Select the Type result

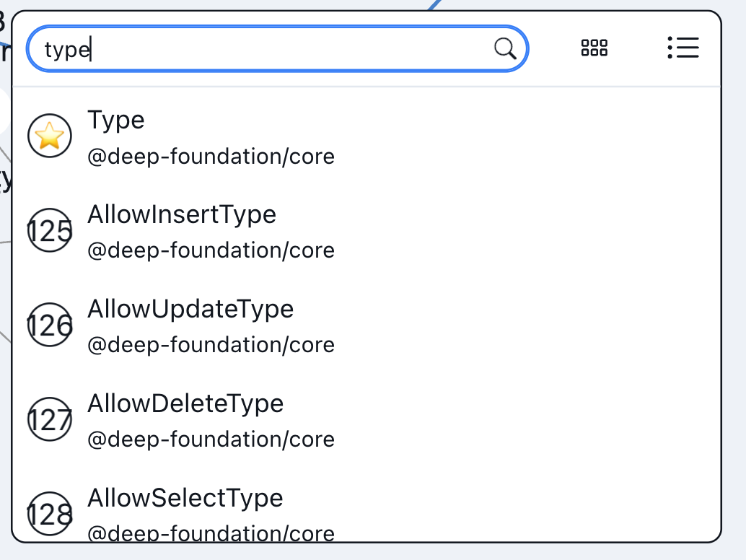367,136
